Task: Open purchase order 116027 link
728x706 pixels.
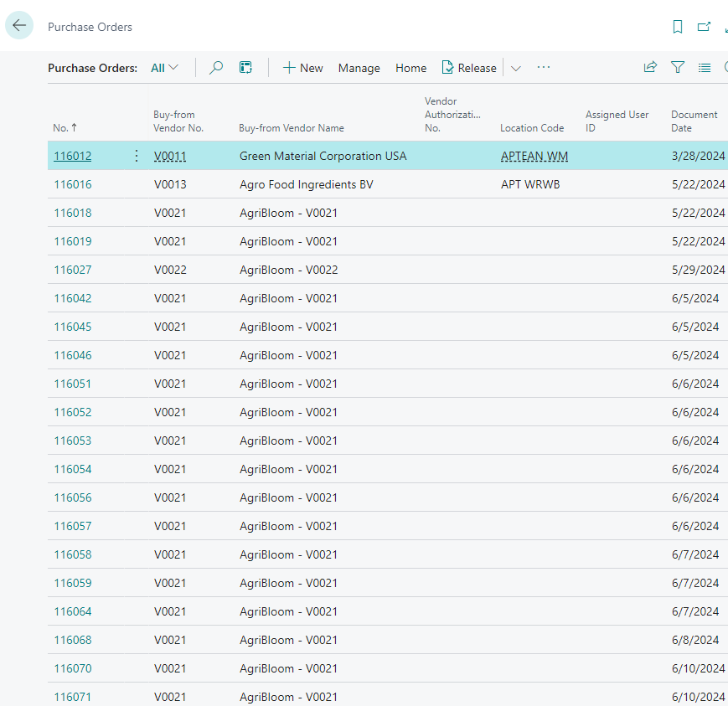Action: [73, 270]
